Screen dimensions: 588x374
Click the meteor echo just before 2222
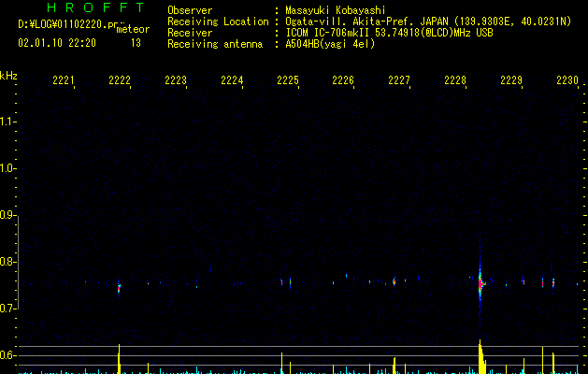[x=119, y=288]
